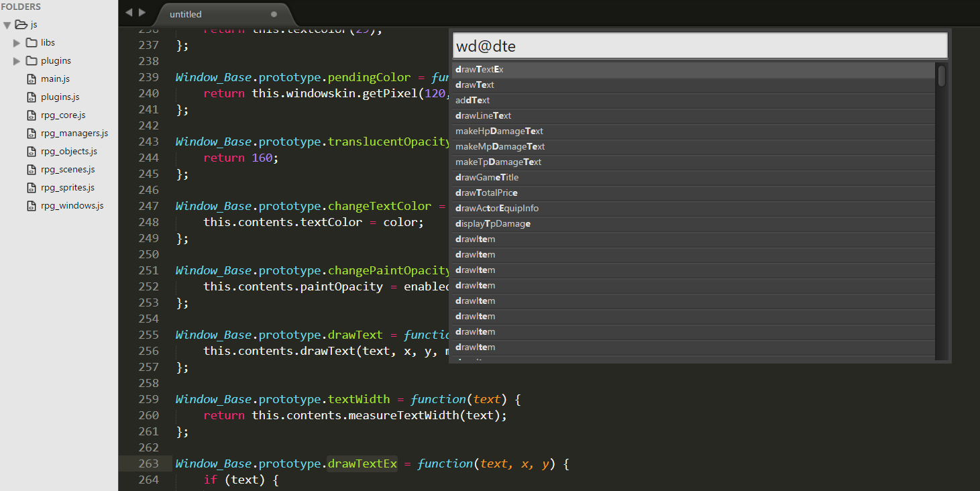Click rpg_windows.js file icon
980x491 pixels.
point(32,206)
